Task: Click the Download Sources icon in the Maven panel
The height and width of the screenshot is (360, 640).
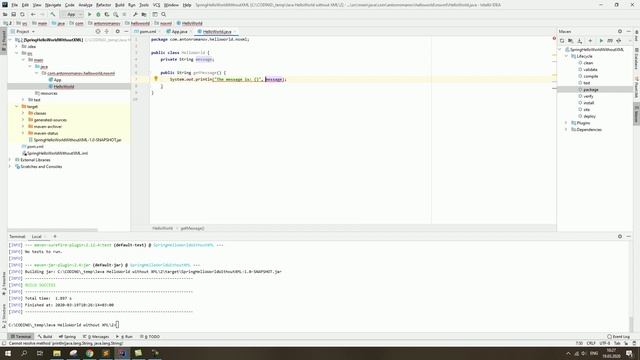Action: [x=580, y=41]
